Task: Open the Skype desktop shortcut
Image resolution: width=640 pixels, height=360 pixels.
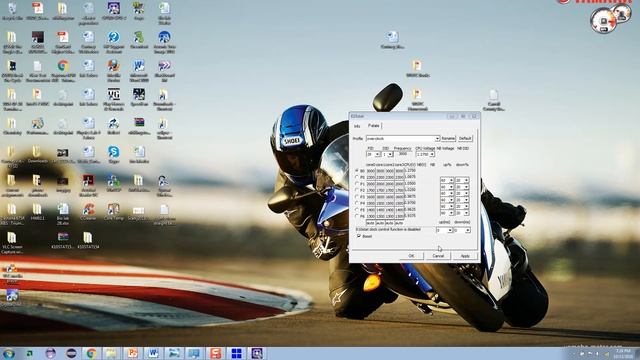Action: (113, 154)
